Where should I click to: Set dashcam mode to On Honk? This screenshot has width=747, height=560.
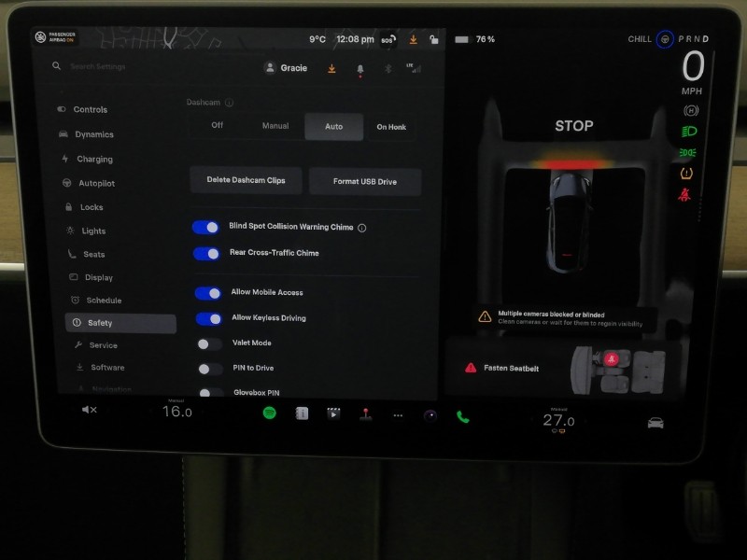[x=392, y=126]
